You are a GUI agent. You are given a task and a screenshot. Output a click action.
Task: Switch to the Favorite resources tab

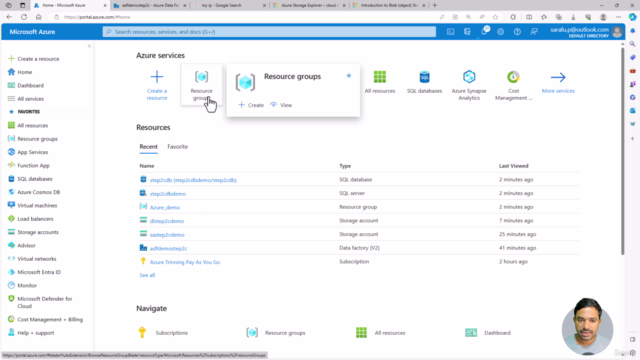(178, 147)
